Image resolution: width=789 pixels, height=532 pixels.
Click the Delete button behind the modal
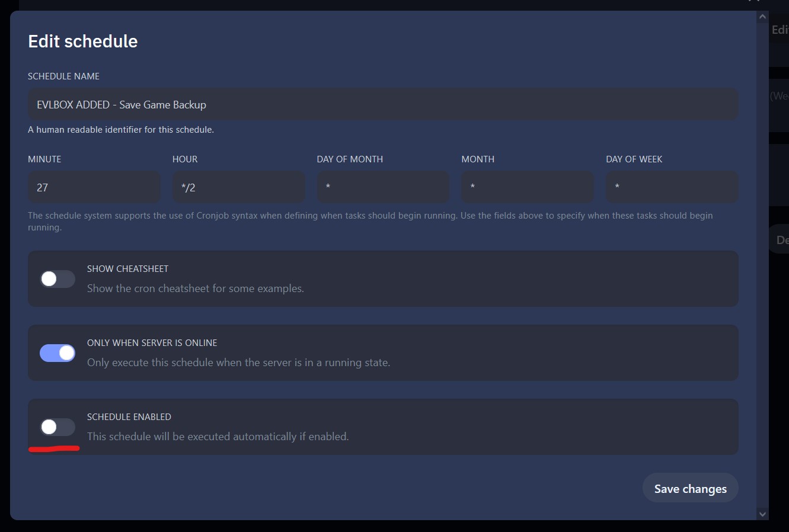781,239
